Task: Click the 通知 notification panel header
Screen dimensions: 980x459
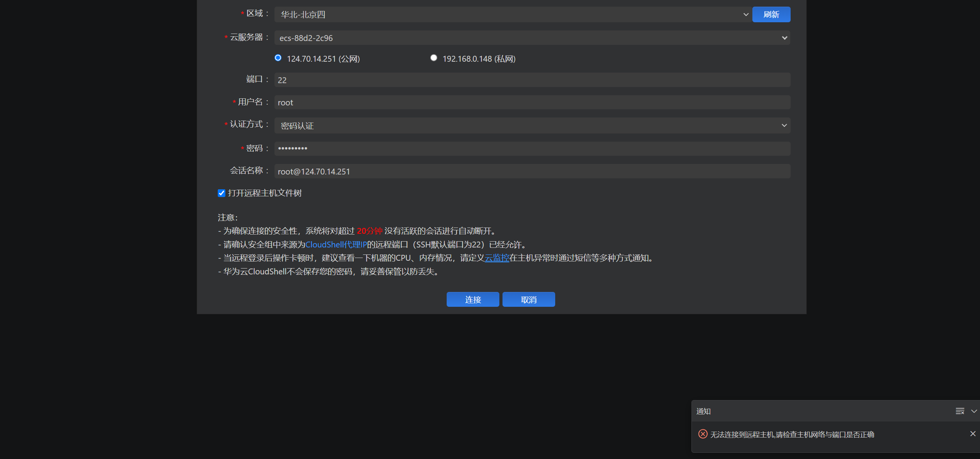Action: (x=703, y=411)
